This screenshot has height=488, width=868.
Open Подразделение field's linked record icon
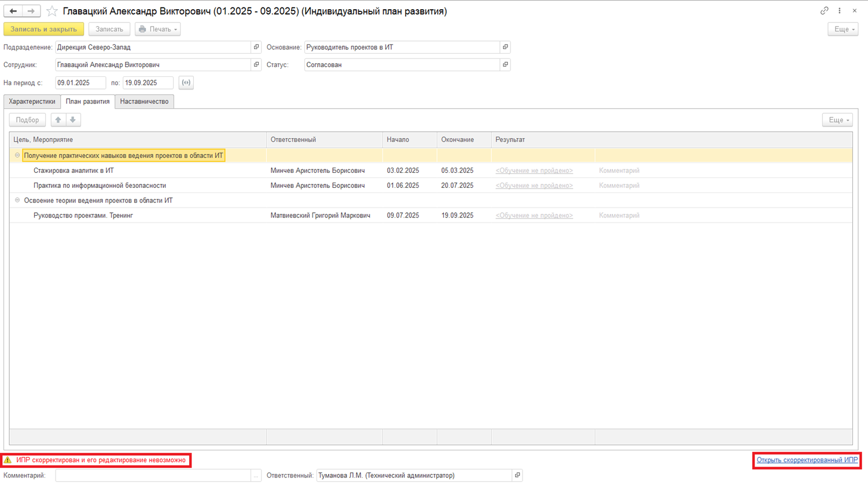(256, 47)
